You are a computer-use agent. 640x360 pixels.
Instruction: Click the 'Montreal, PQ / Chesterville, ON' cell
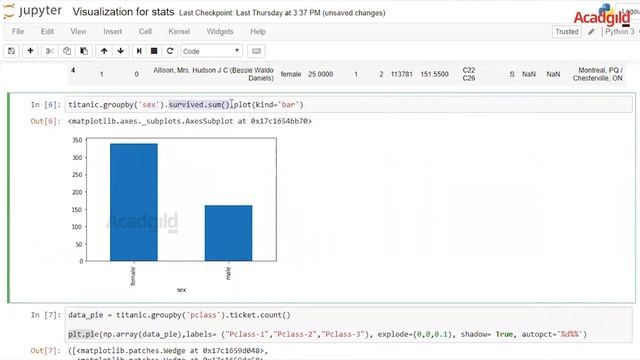click(598, 74)
